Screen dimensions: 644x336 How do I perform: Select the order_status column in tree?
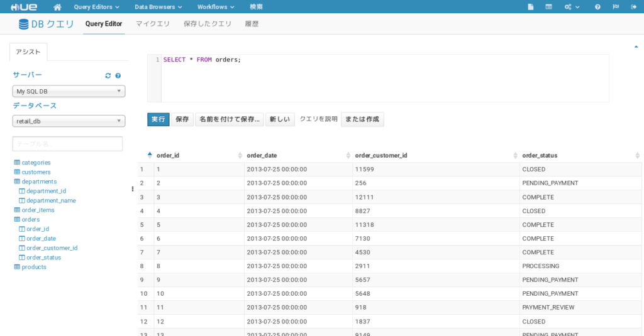pyautogui.click(x=43, y=257)
